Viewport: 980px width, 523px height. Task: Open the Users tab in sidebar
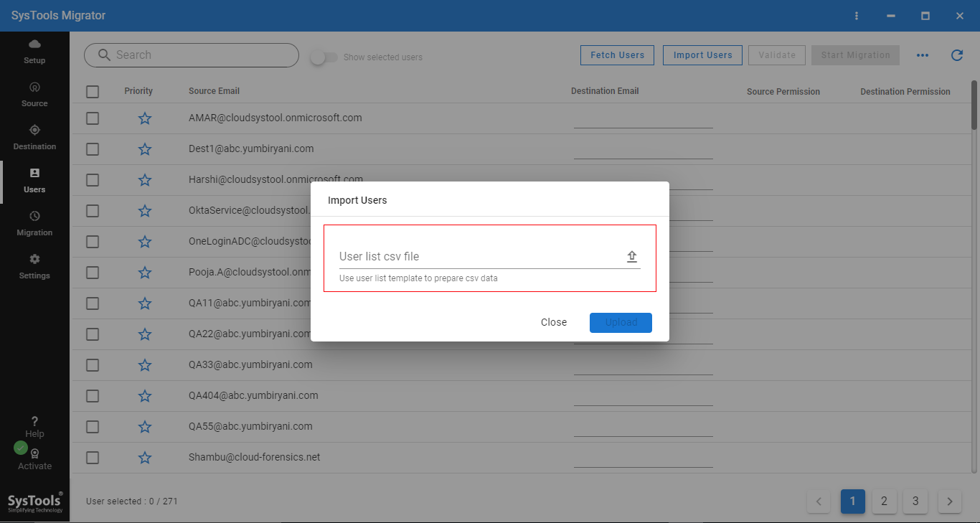tap(34, 179)
